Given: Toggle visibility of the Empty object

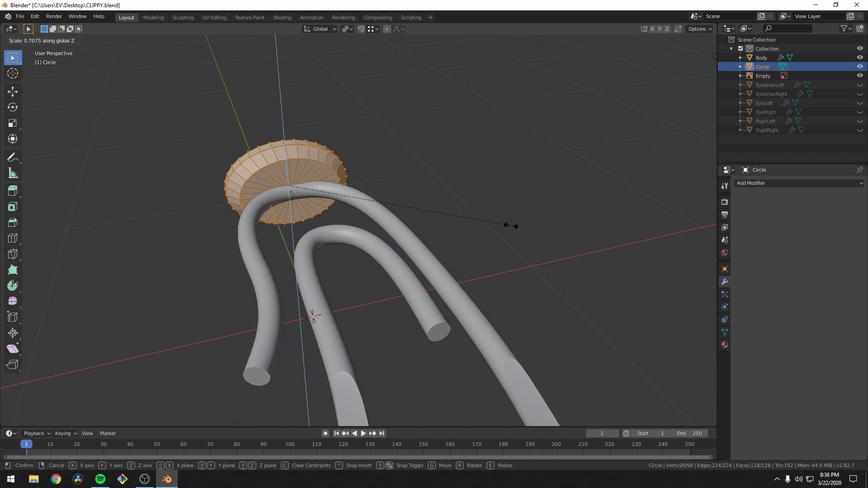Looking at the screenshot, I should [860, 75].
